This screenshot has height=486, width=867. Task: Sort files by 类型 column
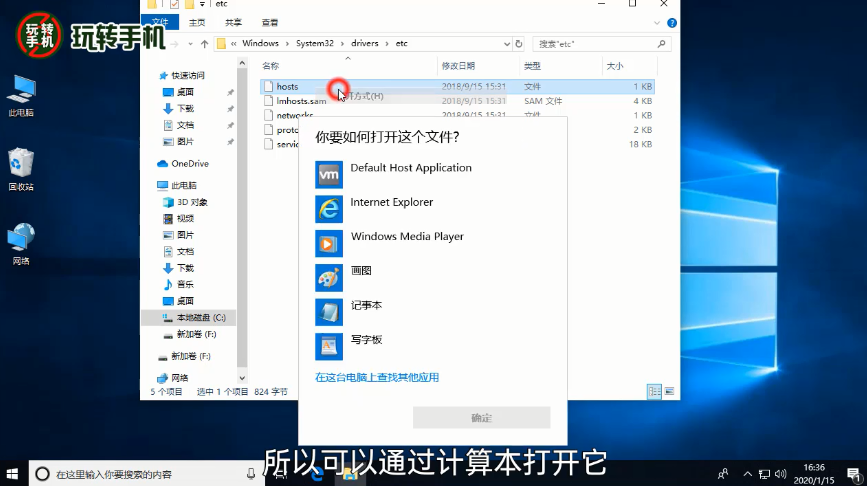[x=532, y=66]
